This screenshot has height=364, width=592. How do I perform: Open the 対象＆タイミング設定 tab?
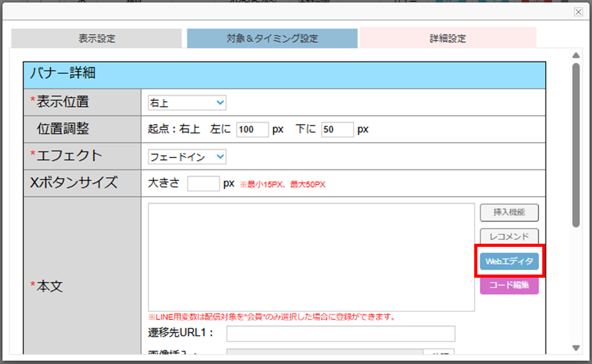coord(272,39)
